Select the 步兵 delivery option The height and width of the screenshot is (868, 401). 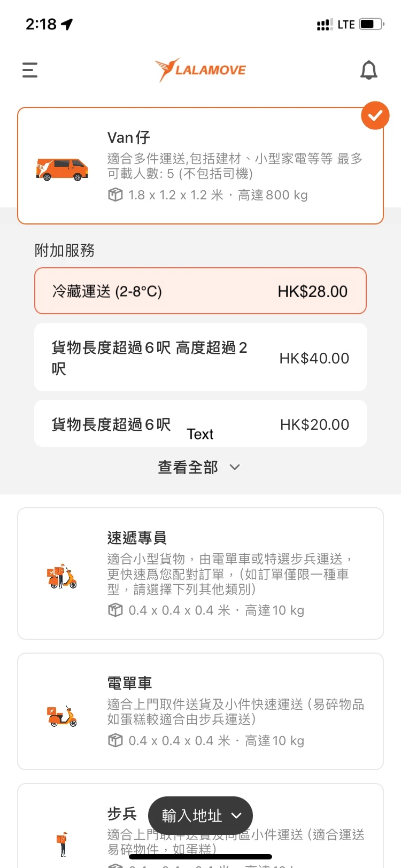tap(200, 826)
